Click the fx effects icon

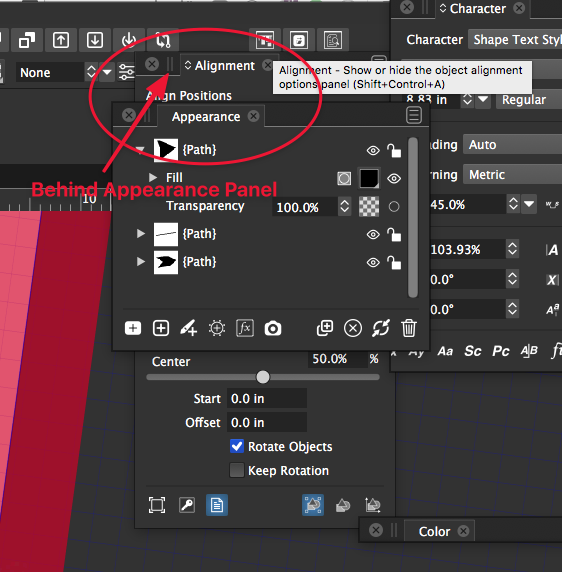(245, 328)
